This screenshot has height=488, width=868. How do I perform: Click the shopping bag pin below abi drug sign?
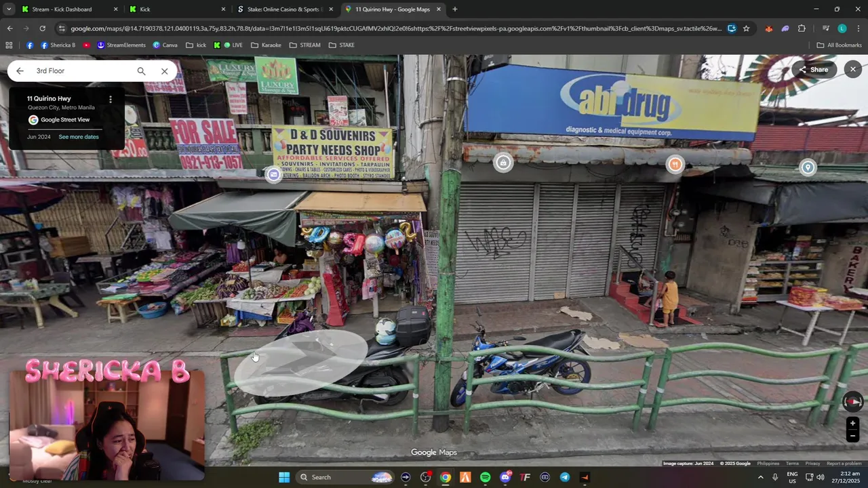point(502,163)
